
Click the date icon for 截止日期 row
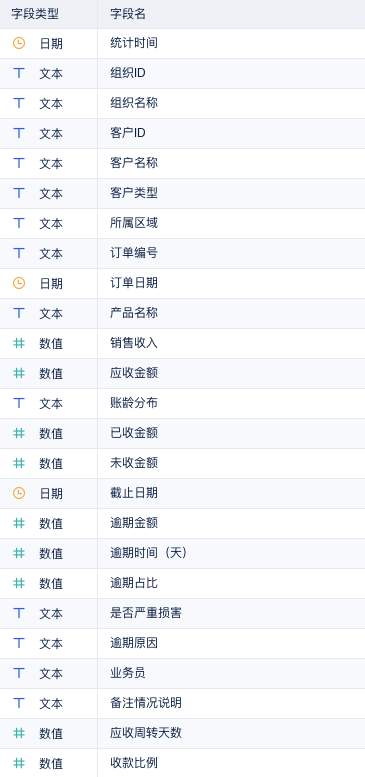coord(19,493)
